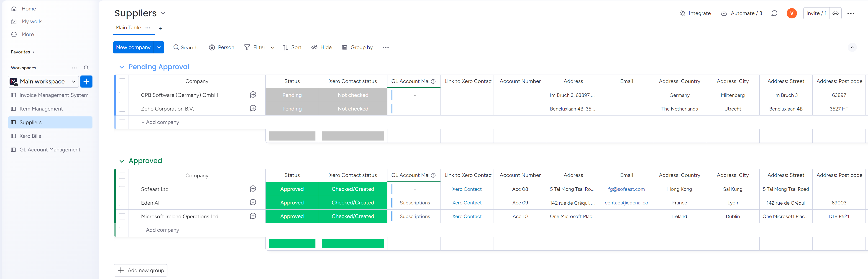Viewport: 868px width, 279px height.
Task: Click the Integrate icon button
Action: click(682, 13)
